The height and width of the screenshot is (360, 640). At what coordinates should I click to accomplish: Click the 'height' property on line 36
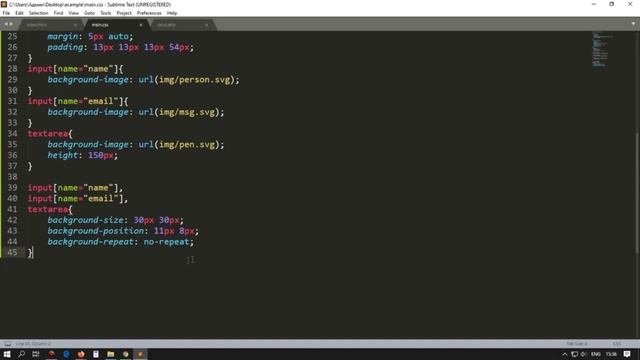click(62, 155)
